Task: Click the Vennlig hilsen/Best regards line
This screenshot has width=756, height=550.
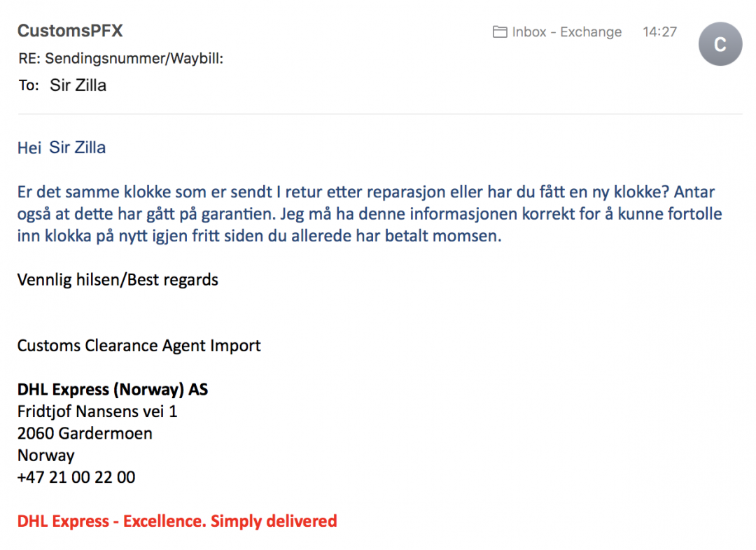Action: 118,280
